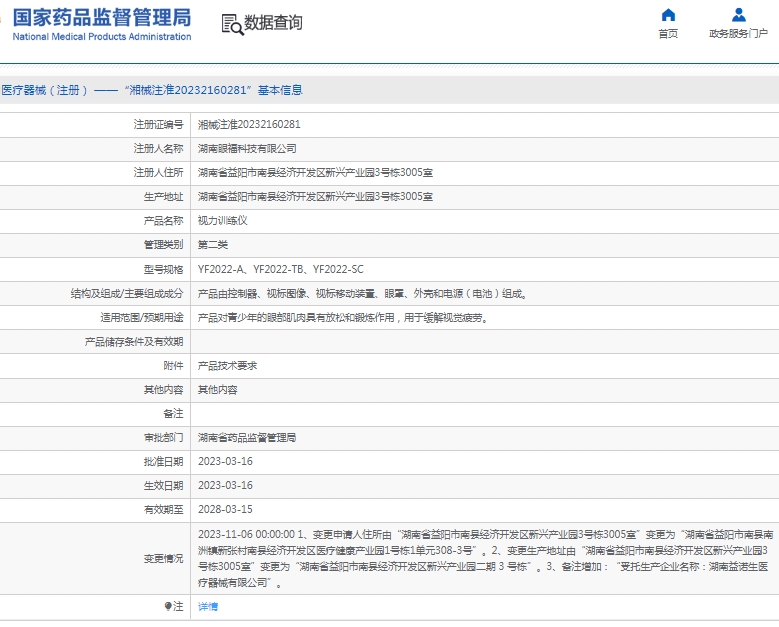The width and height of the screenshot is (779, 627).
Task: Click the 结构及组成 description text
Action: [364, 294]
